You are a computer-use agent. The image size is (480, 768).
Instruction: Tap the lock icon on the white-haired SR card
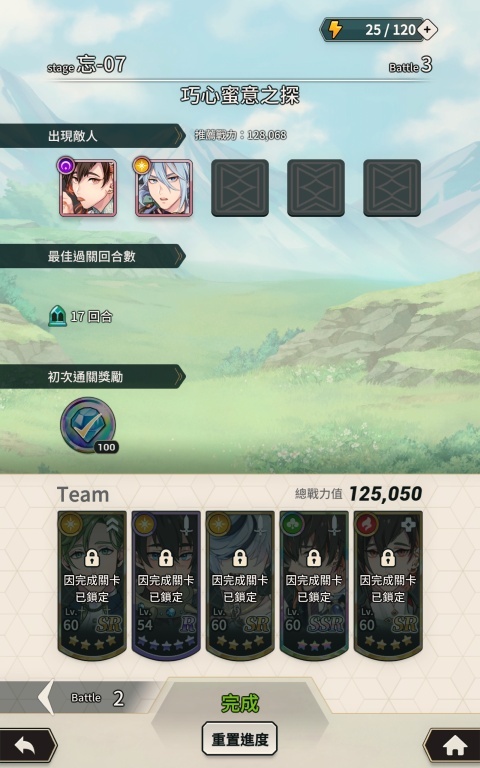pyautogui.click(x=240, y=557)
